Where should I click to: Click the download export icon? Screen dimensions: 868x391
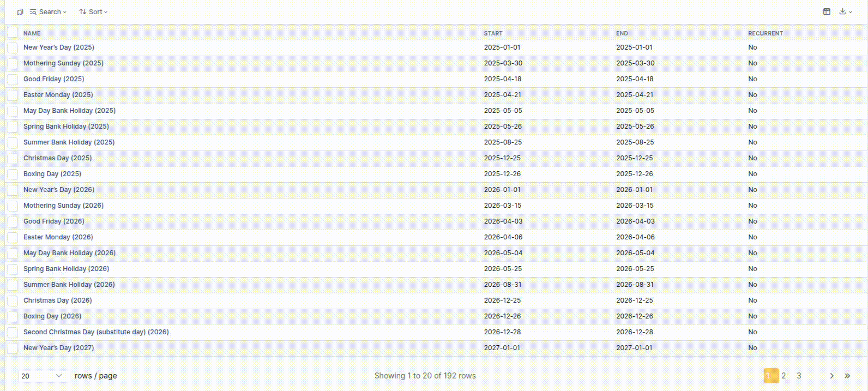[x=842, y=11]
